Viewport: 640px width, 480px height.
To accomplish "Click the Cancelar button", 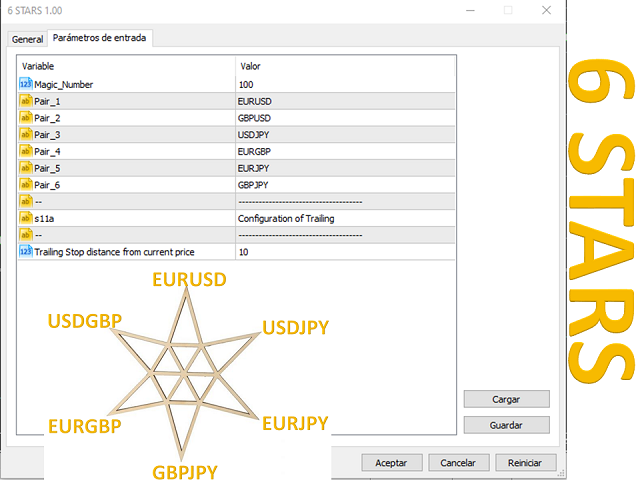I will coord(458,463).
